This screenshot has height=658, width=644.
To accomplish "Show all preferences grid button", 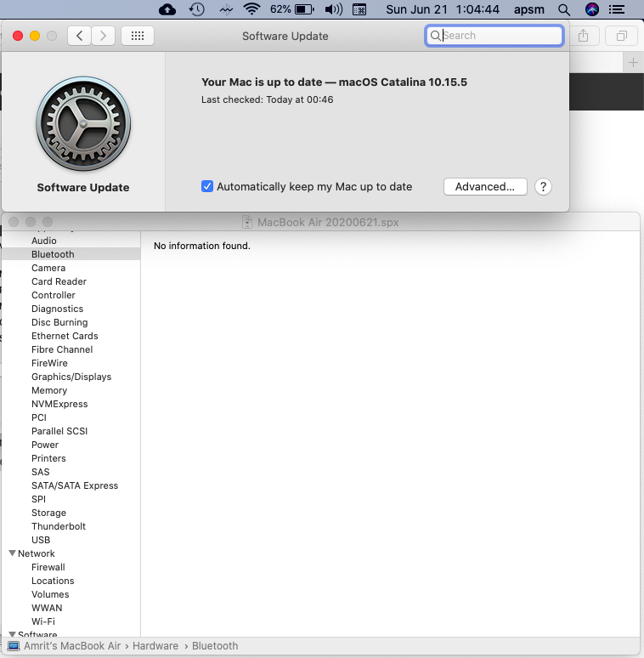I will 138,36.
